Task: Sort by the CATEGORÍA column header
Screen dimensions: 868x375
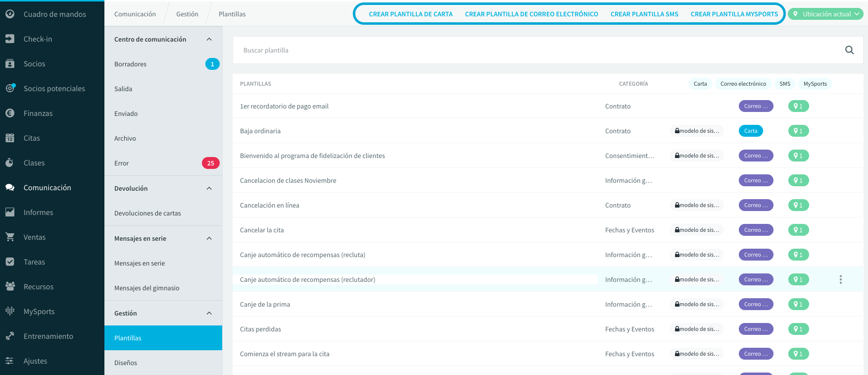Action: pyautogui.click(x=633, y=84)
